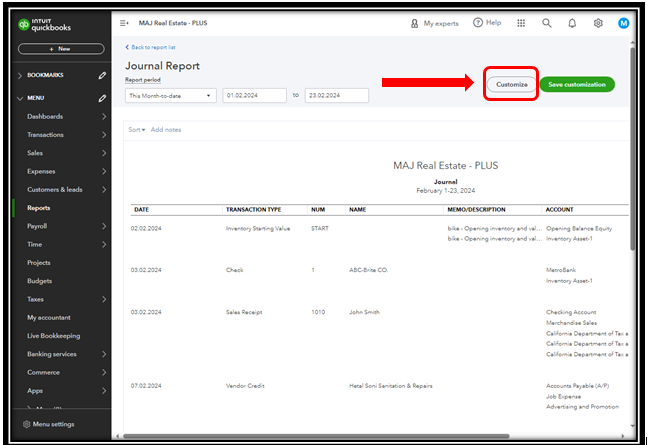Click Add notes link
The image size is (649, 445).
click(166, 130)
